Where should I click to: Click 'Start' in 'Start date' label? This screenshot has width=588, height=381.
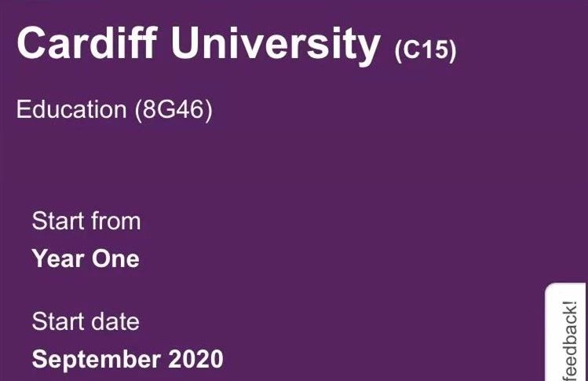57,321
